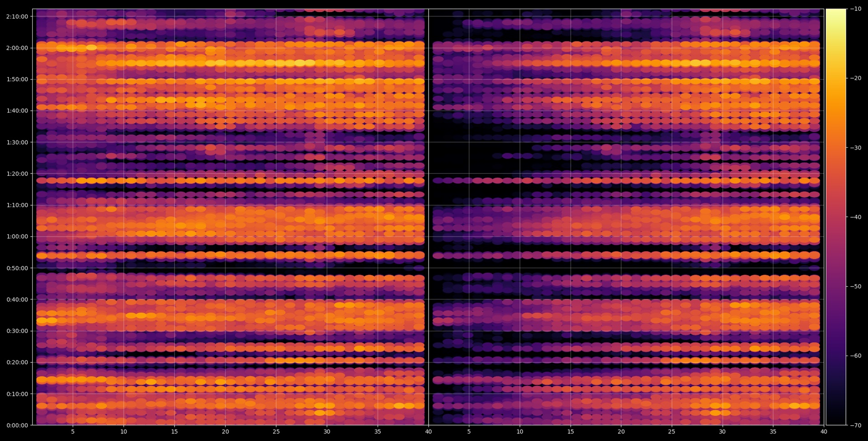Select the 0:00:00 time axis label
The height and width of the screenshot is (441, 868).
click(17, 425)
